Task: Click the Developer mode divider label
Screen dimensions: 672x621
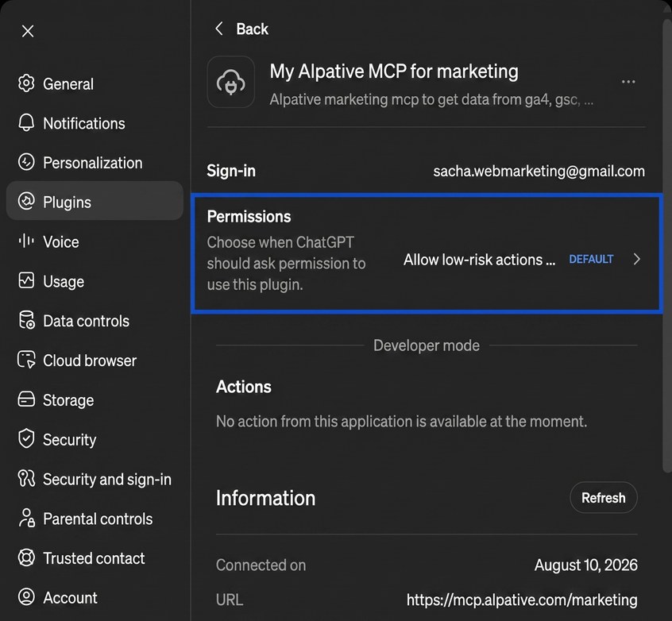Action: pos(427,345)
